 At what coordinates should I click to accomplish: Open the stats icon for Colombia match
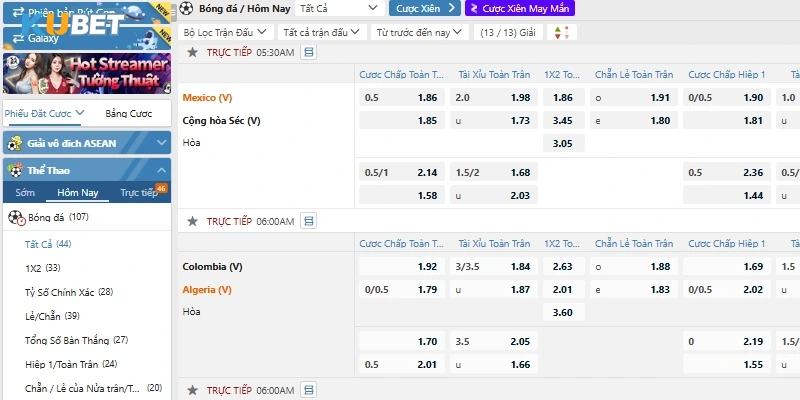[308, 221]
